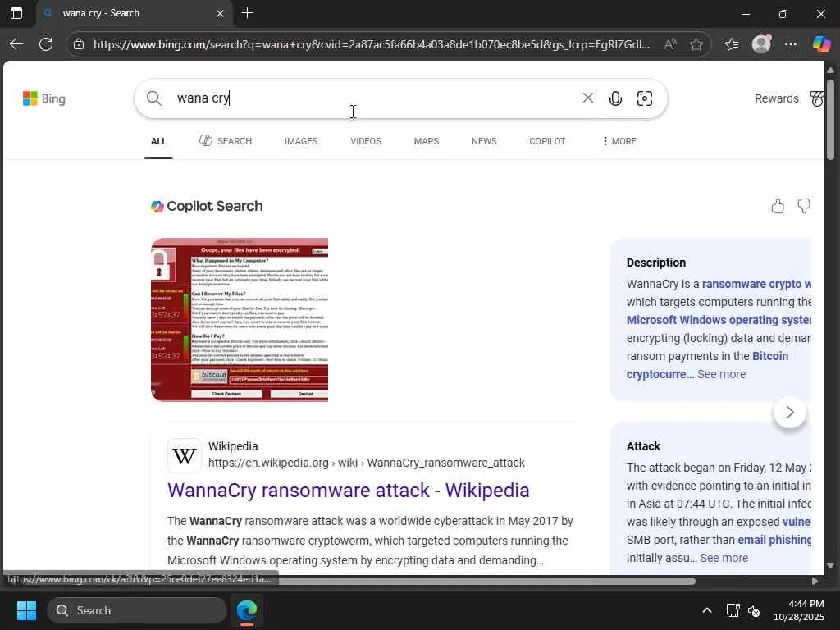Add this page to favorites star
Screen dimensions: 840x630
(696, 44)
